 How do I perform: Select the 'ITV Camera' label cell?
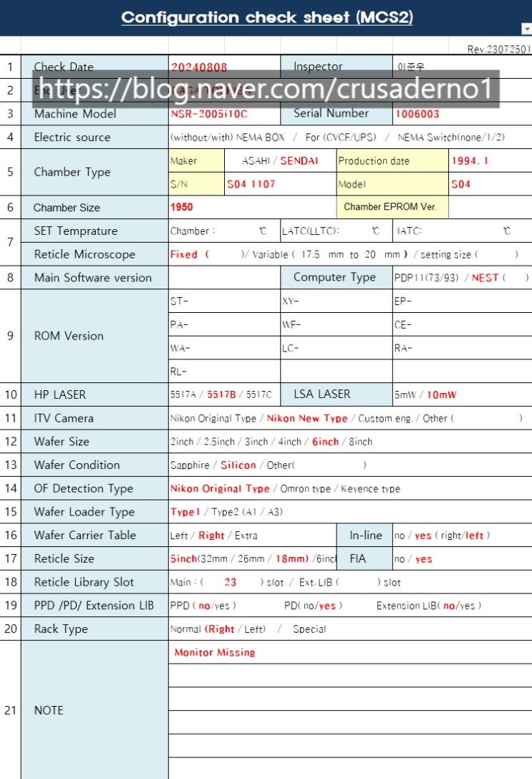[x=95, y=418]
